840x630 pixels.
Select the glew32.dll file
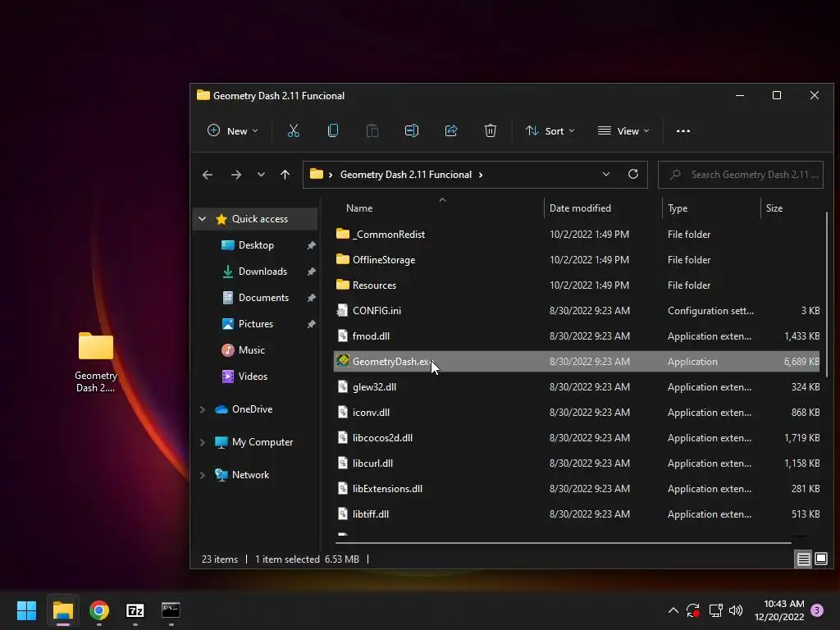point(577,387)
